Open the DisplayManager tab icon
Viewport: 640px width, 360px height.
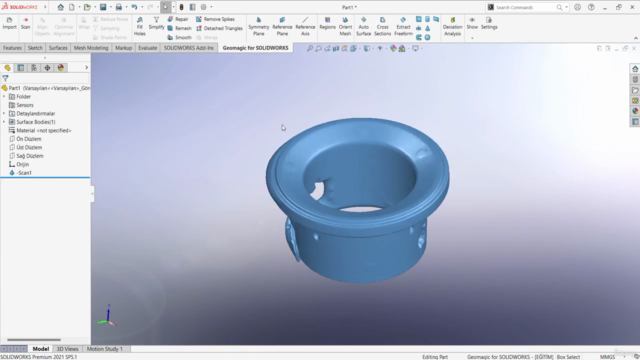(61, 68)
